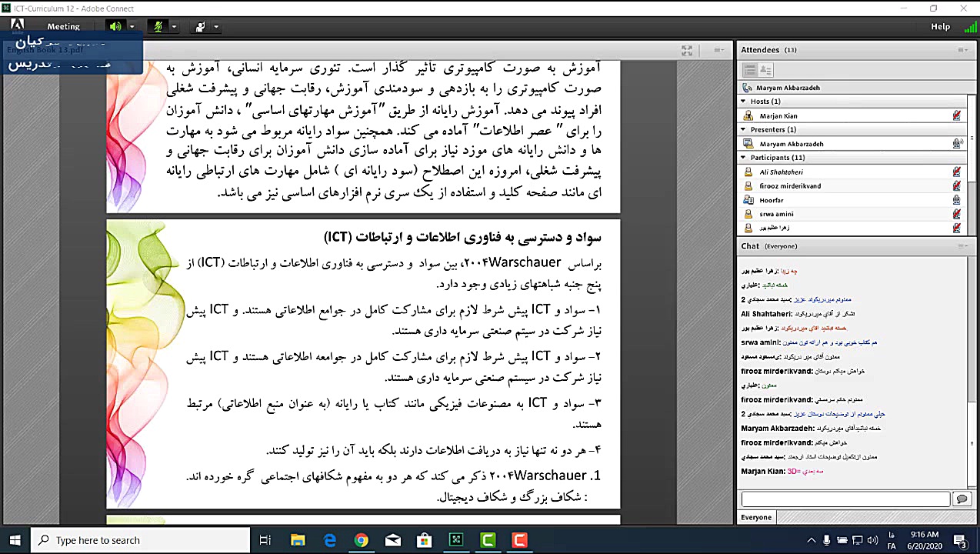This screenshot has width=980, height=554.
Task: Mute your microphone using the green mic icon
Action: click(158, 26)
